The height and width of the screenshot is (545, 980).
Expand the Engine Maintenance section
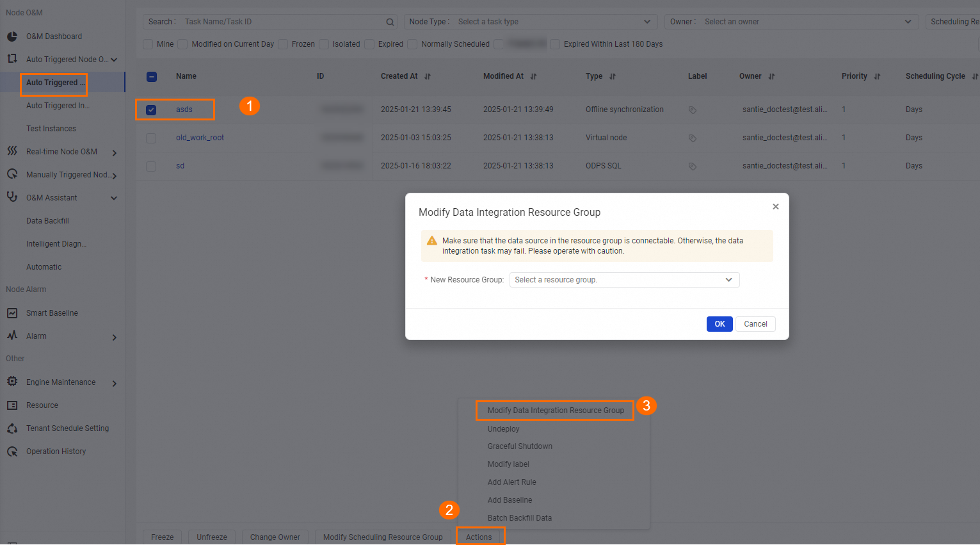click(115, 383)
